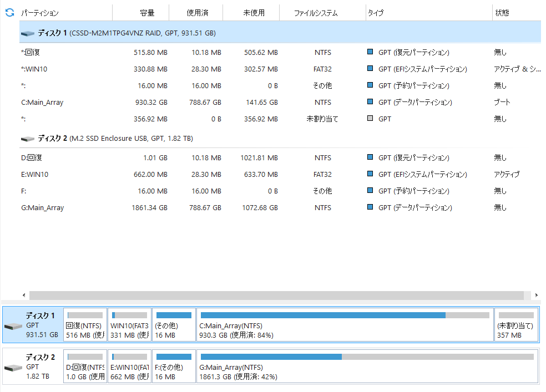Screen dimensions: 546x392
Task: Select the Disk 1 header row drive icon
Action: point(28,33)
